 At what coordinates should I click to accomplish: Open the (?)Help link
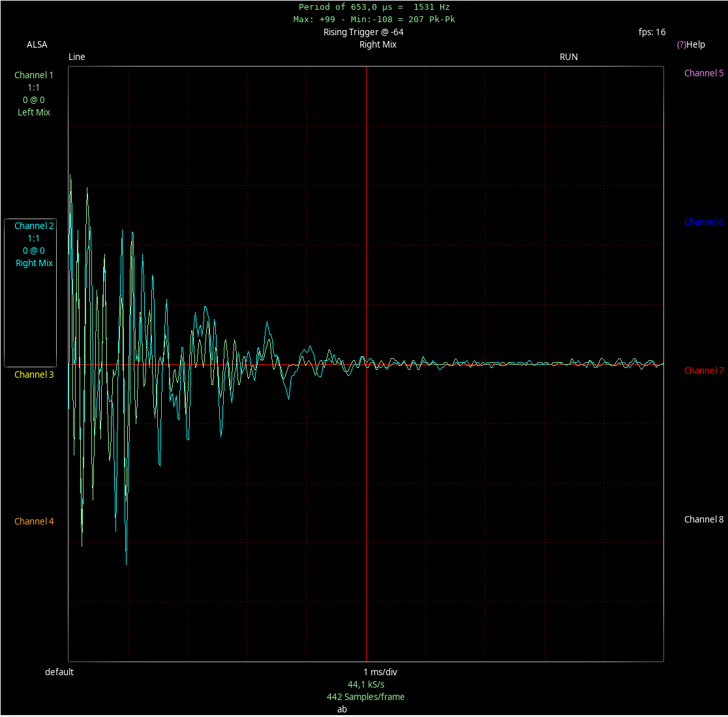690,44
